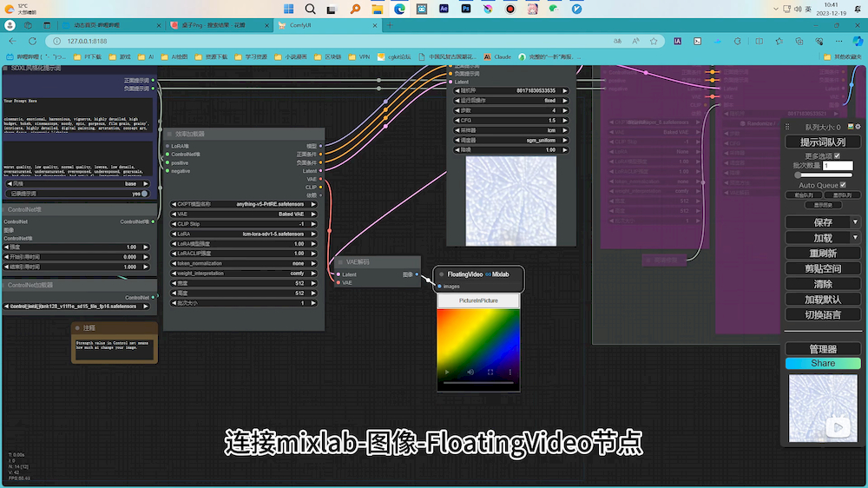Open the Edge Copilot icon
The image size is (868, 488).
856,41
